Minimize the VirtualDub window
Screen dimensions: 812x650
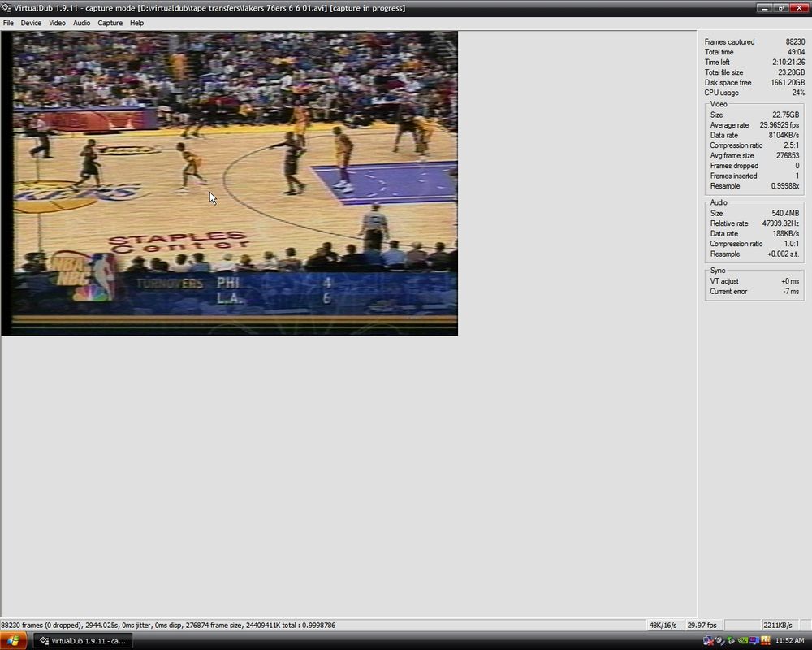764,8
